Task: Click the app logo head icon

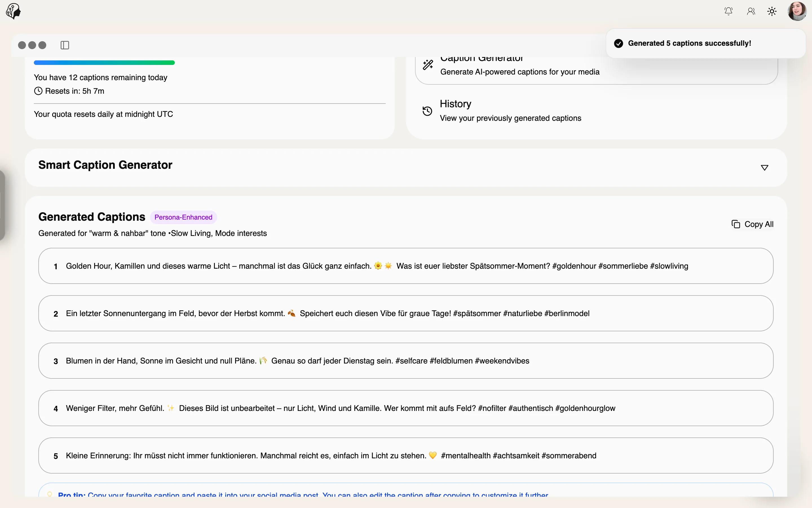Action: (14, 11)
